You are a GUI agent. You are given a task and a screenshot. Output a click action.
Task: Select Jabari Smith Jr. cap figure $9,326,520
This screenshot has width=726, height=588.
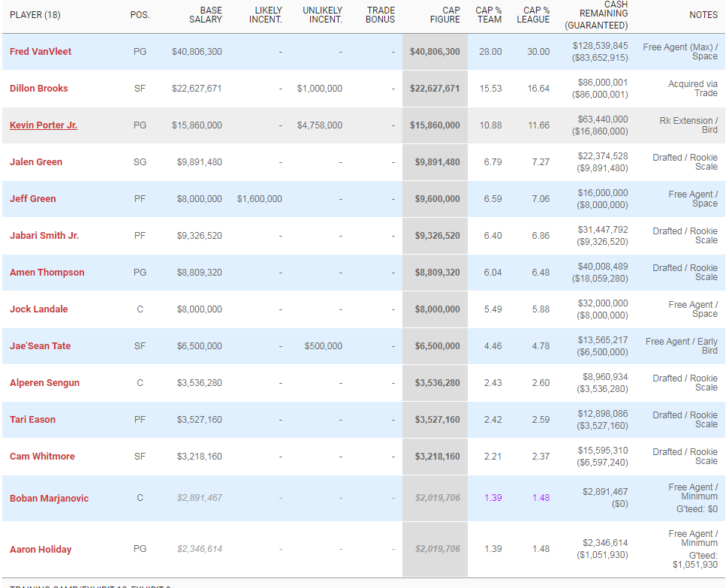click(438, 236)
